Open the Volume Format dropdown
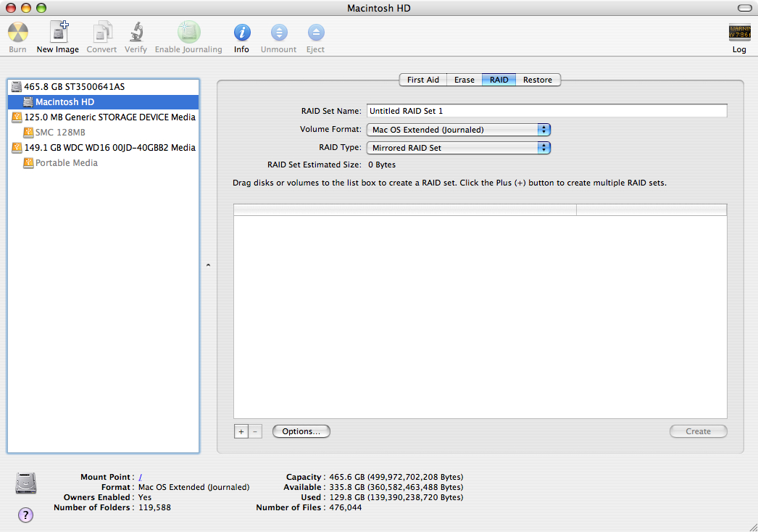The width and height of the screenshot is (758, 532). (458, 130)
